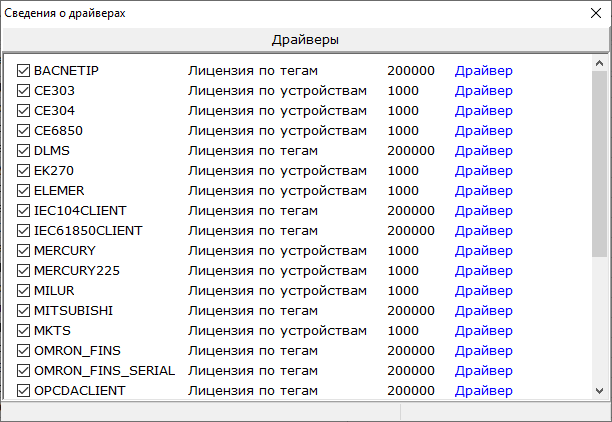Follow the Драйвер link in CE304 row

(x=484, y=110)
